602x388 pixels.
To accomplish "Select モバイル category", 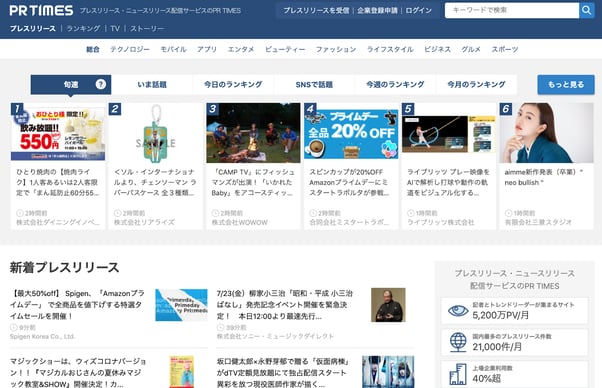I will pos(173,49).
